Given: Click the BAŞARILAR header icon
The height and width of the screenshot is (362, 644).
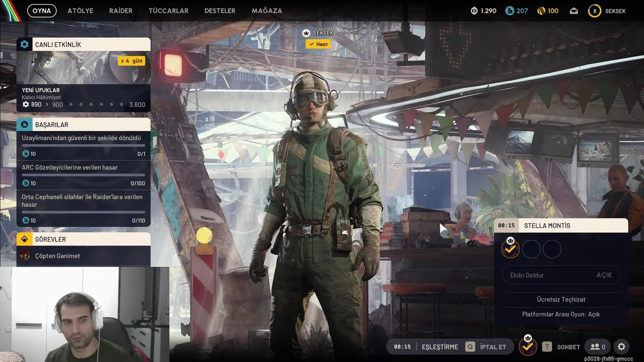Looking at the screenshot, I should [24, 124].
